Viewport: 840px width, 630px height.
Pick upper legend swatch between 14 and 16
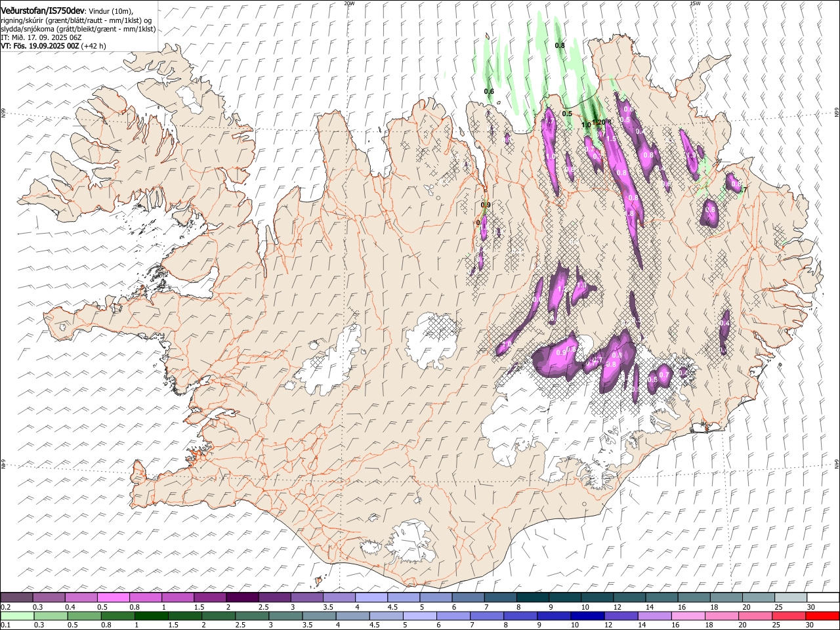tap(661, 597)
